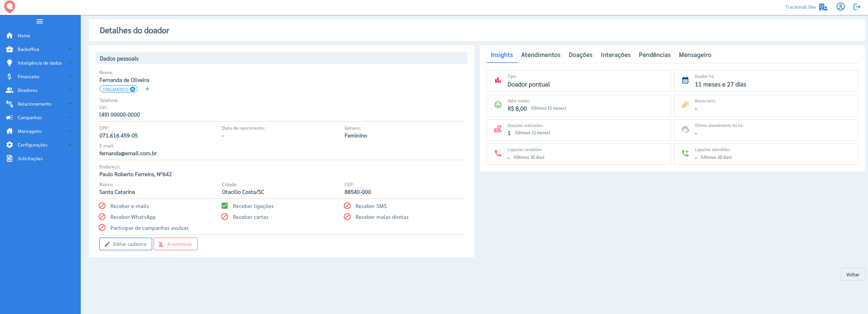This screenshot has width=868, height=314.
Task: Click the Editar cadastro button
Action: [x=126, y=244]
